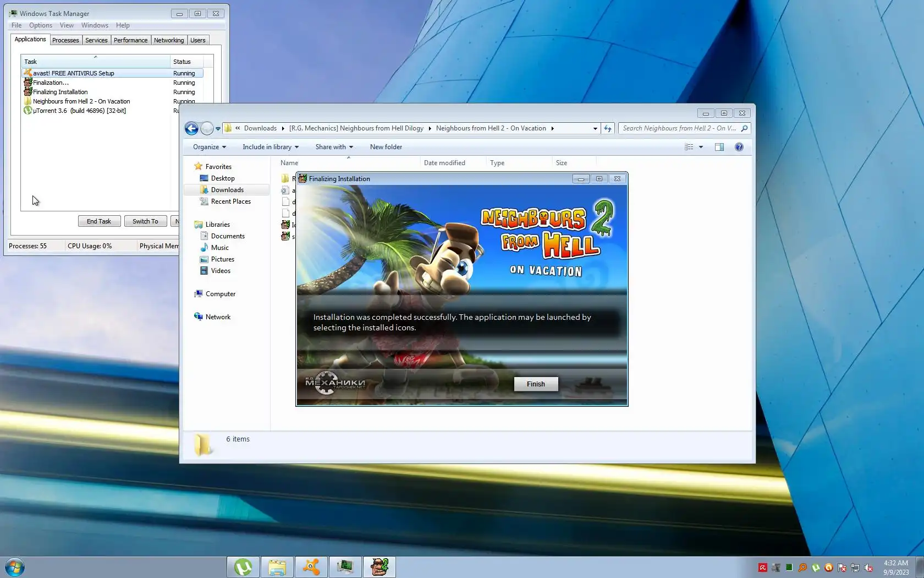Viewport: 924px width, 578px height.
Task: Open Task Manager's Windows menu
Action: pyautogui.click(x=95, y=25)
